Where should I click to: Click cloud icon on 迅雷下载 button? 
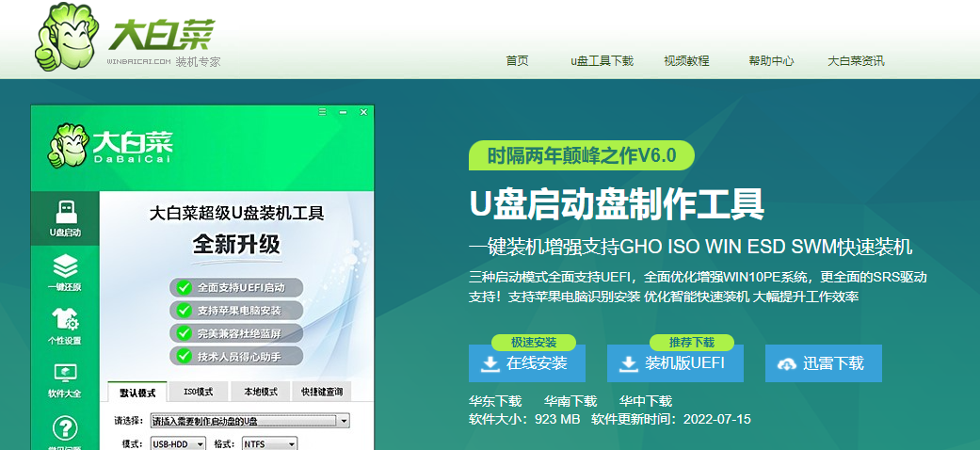pos(786,363)
